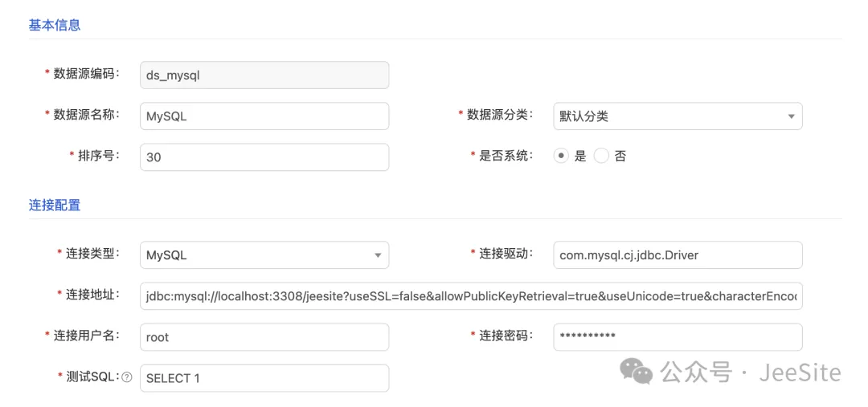
Task: Click the 连接地址 JDBC URL field
Action: [470, 296]
